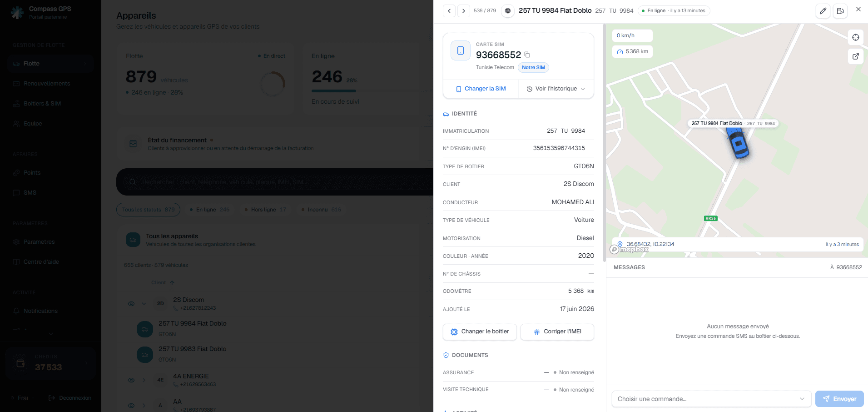This screenshot has height=412, width=868.
Task: Toggle eye icon for 2S Discom
Action: click(131, 304)
